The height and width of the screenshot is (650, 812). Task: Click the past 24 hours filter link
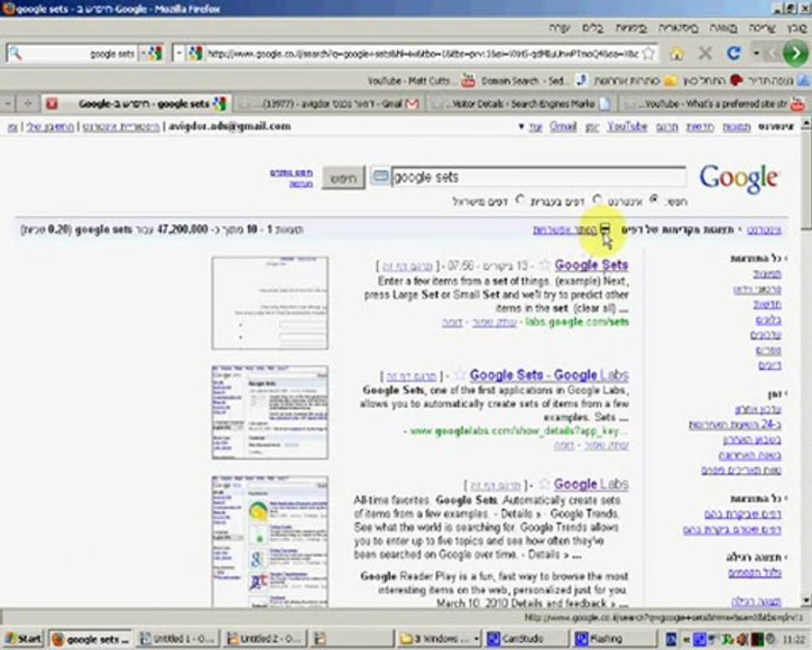[x=734, y=424]
